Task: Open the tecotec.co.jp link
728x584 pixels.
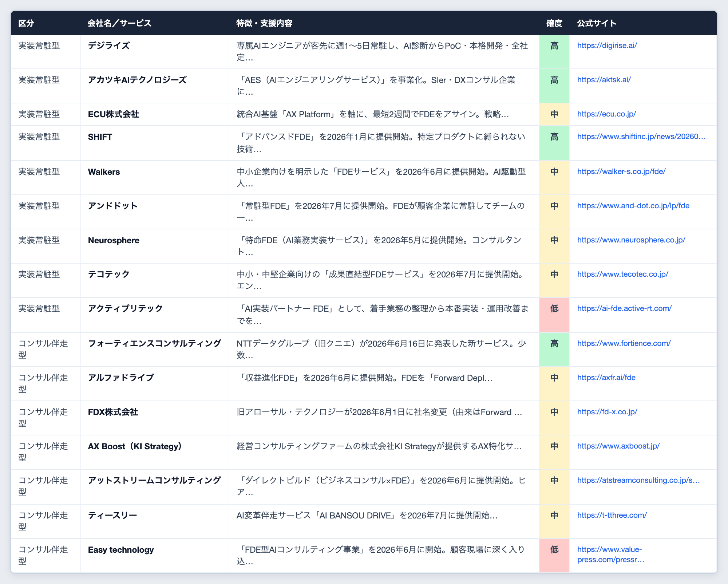Action: [623, 274]
